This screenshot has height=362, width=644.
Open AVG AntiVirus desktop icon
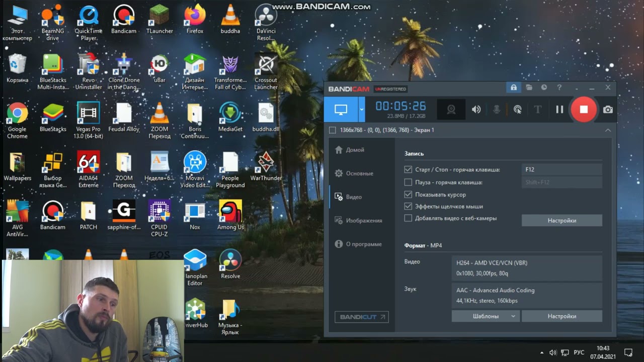point(17,218)
